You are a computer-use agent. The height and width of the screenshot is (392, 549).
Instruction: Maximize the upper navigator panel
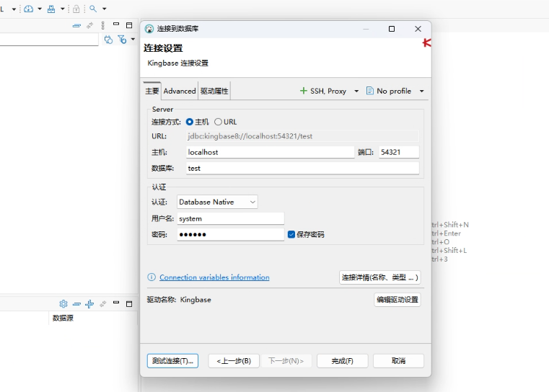[x=129, y=25]
